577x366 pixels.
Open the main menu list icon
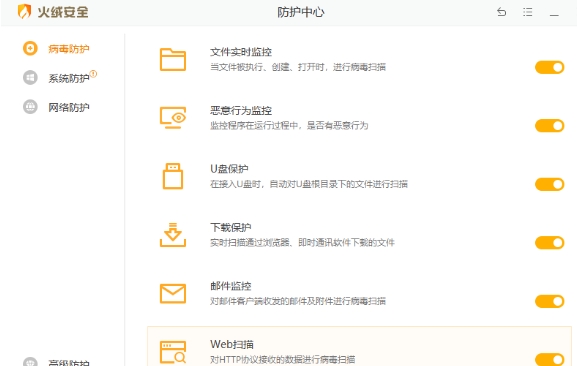click(528, 12)
